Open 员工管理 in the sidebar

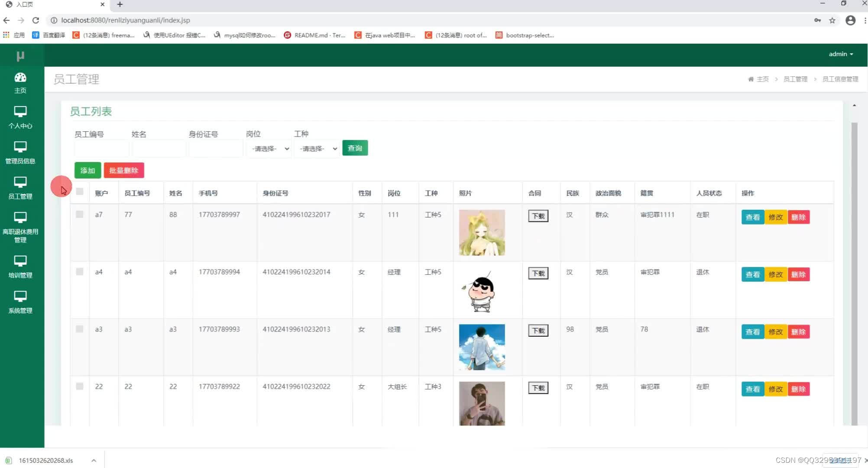point(20,188)
